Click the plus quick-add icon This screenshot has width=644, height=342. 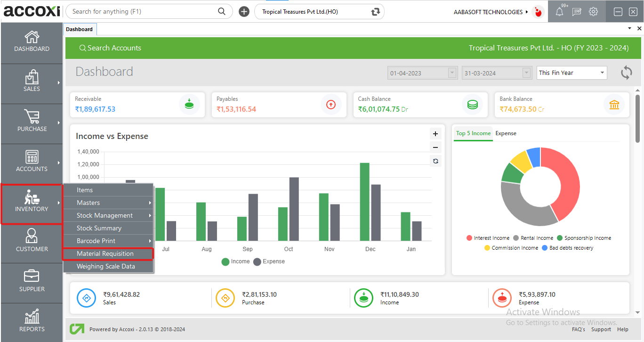(x=244, y=12)
